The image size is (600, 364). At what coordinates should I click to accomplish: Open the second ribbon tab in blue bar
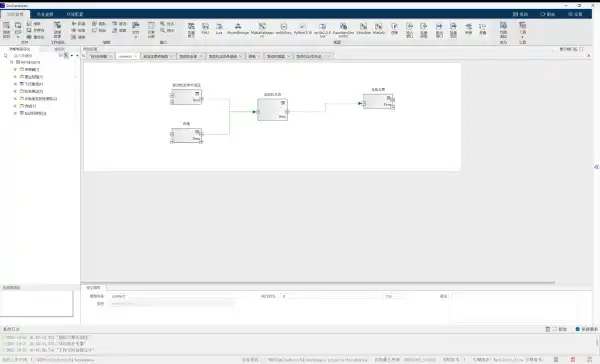[x=45, y=14]
